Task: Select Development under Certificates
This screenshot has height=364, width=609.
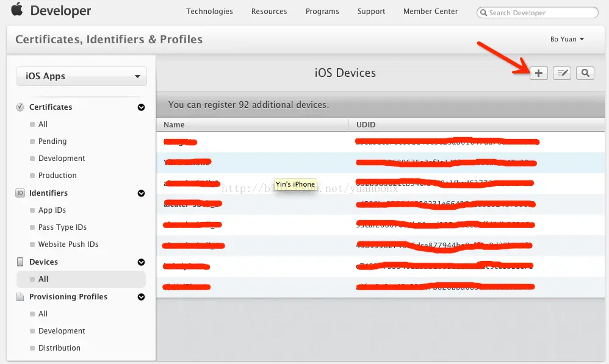Action: [x=62, y=159]
